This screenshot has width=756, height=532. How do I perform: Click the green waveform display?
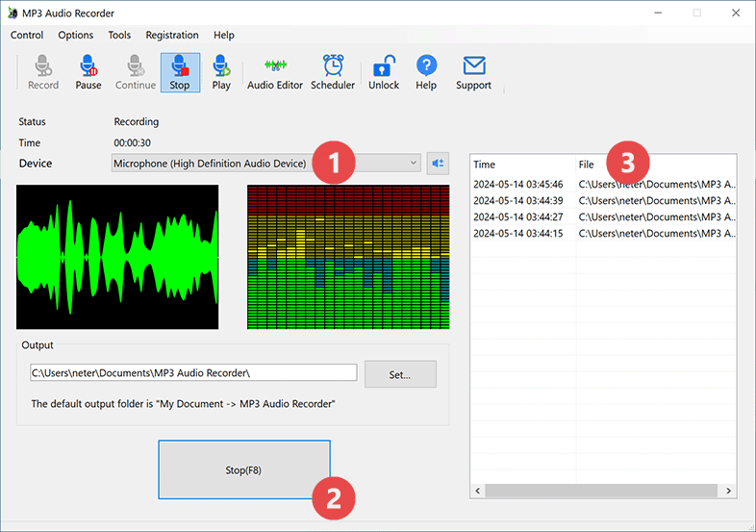click(117, 257)
